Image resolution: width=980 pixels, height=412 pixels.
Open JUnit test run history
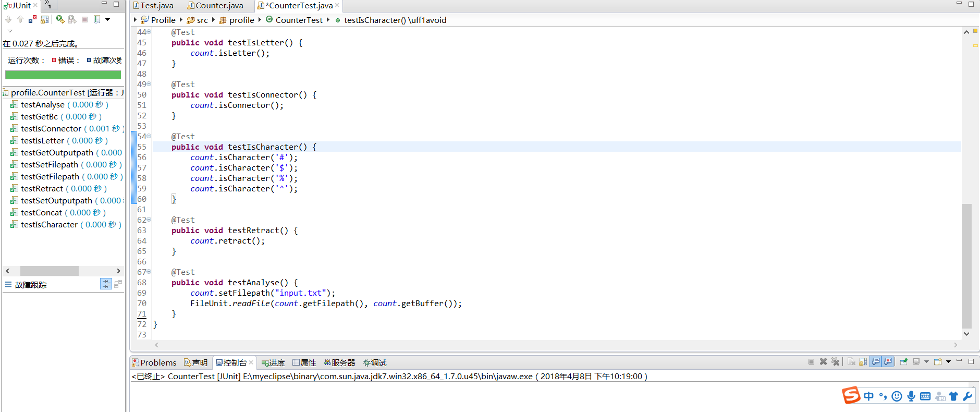coord(97,20)
